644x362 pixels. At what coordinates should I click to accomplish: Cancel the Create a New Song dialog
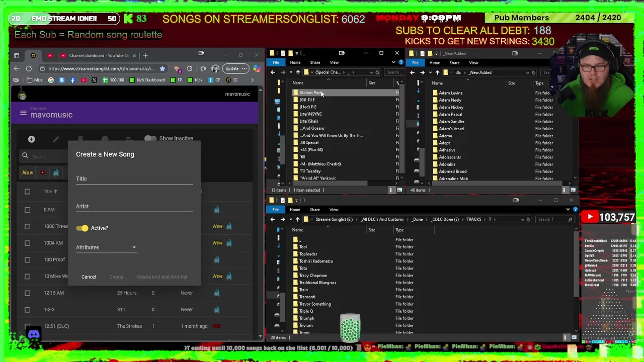click(89, 277)
